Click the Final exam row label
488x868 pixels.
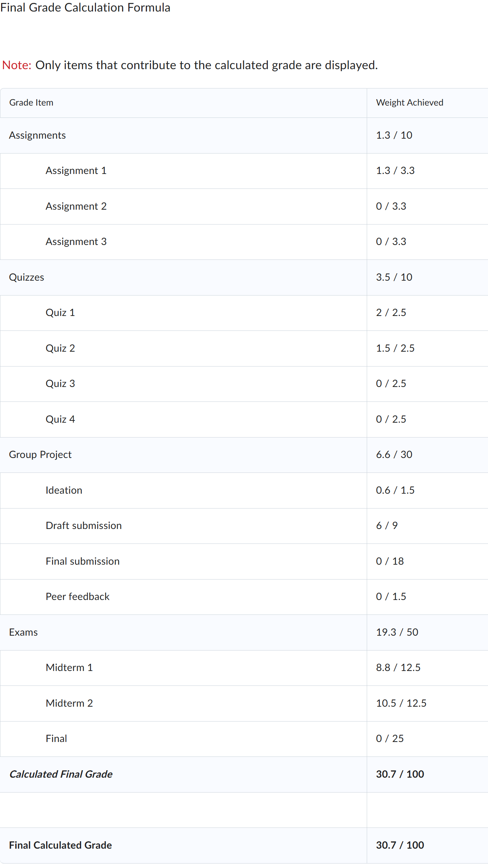[x=57, y=739]
